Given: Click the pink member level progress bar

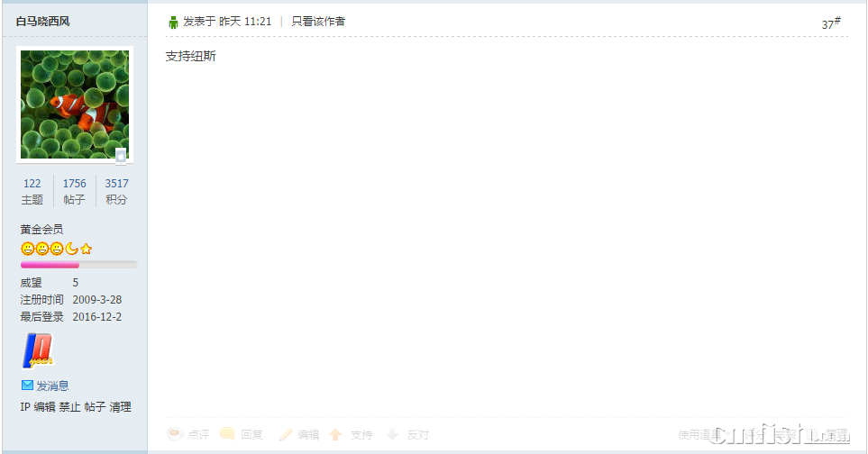Looking at the screenshot, I should [78, 265].
